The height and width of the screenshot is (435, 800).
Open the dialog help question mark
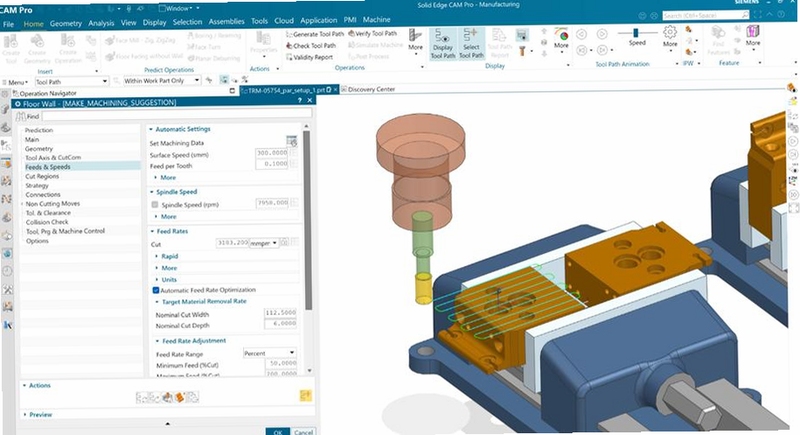click(299, 101)
